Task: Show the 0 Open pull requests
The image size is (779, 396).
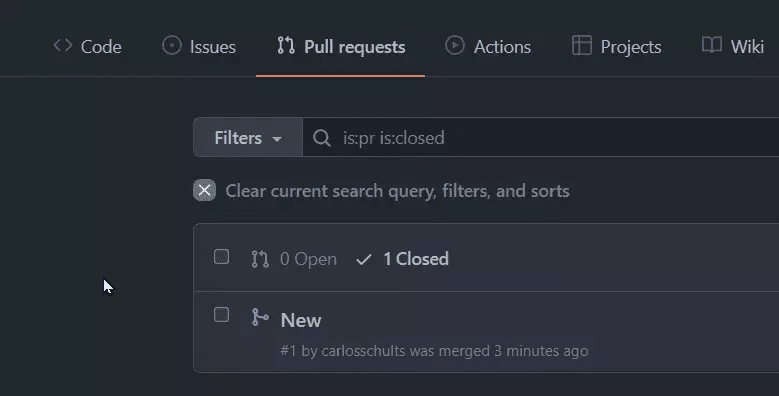Action: click(x=294, y=259)
